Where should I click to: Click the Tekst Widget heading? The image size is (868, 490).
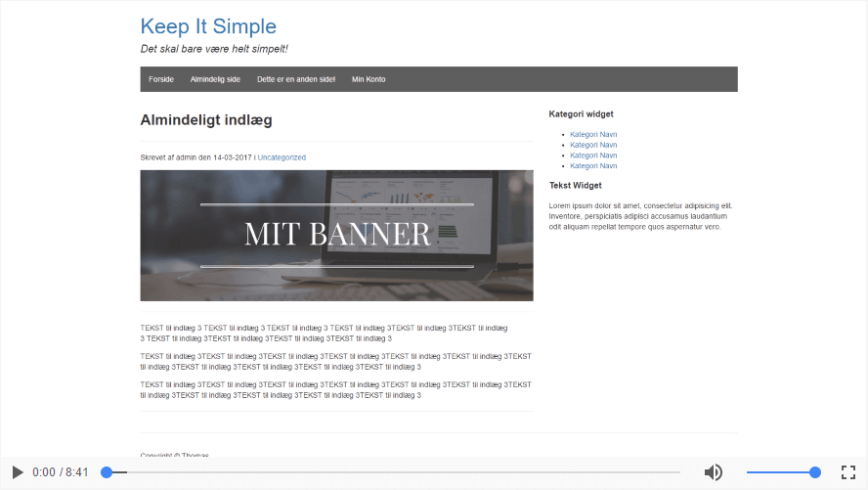pyautogui.click(x=575, y=186)
